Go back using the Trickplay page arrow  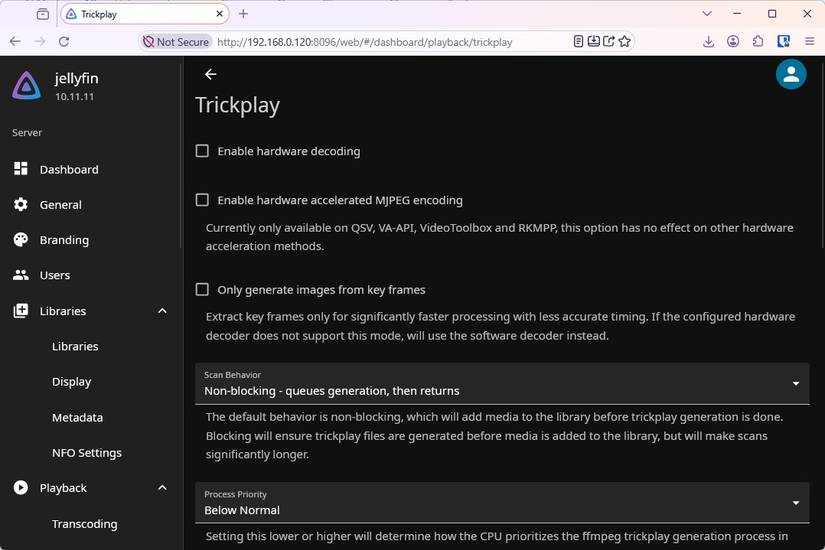tap(210, 74)
